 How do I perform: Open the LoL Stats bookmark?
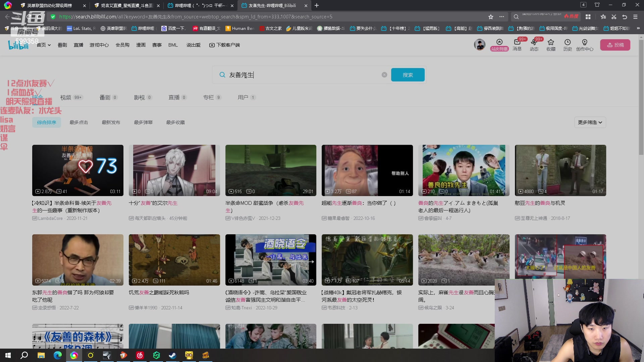[x=81, y=28]
